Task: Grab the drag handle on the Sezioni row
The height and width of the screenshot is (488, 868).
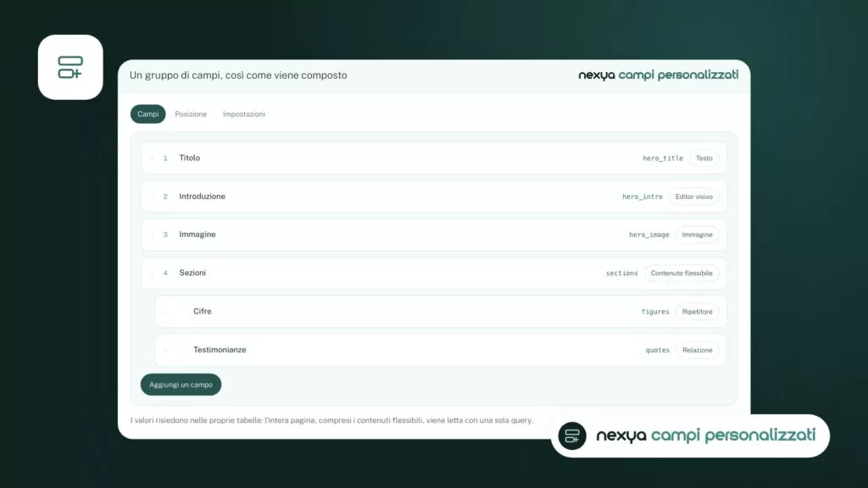Action: click(152, 274)
